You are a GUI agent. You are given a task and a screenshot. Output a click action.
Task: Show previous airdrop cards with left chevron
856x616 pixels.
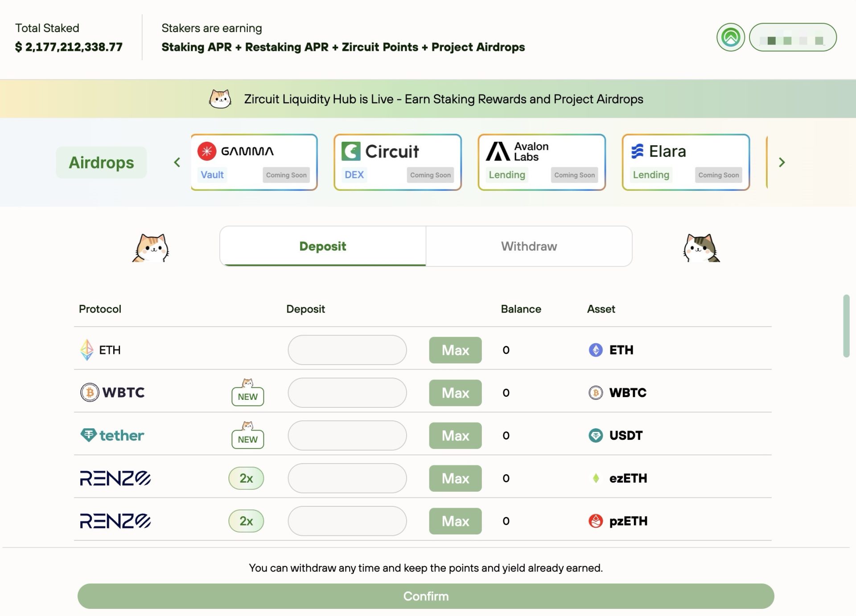click(x=177, y=162)
